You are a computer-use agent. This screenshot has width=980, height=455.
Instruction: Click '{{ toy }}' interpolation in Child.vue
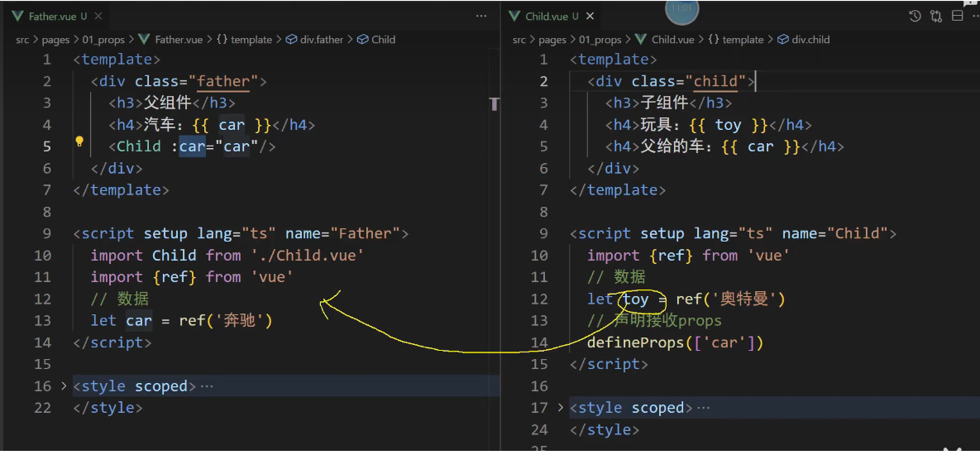(x=728, y=125)
